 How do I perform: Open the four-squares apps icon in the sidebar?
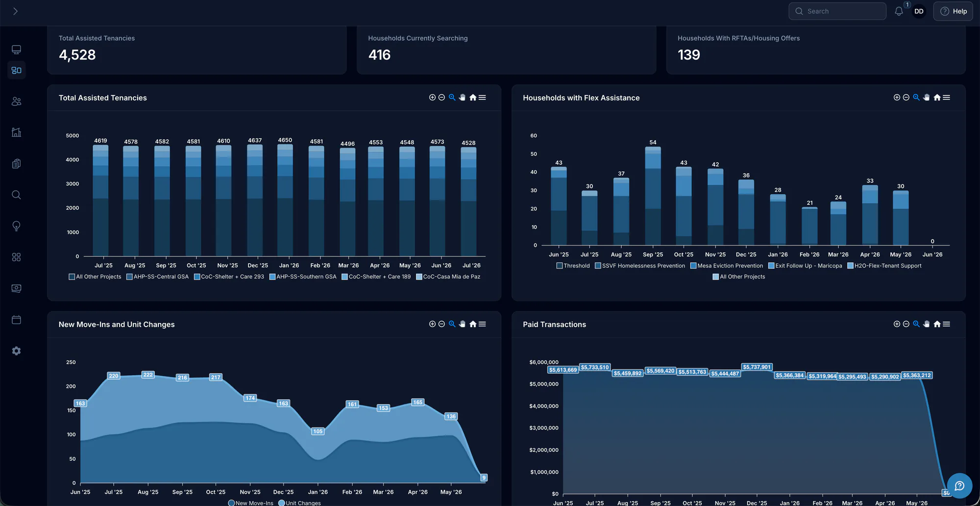[x=16, y=257]
